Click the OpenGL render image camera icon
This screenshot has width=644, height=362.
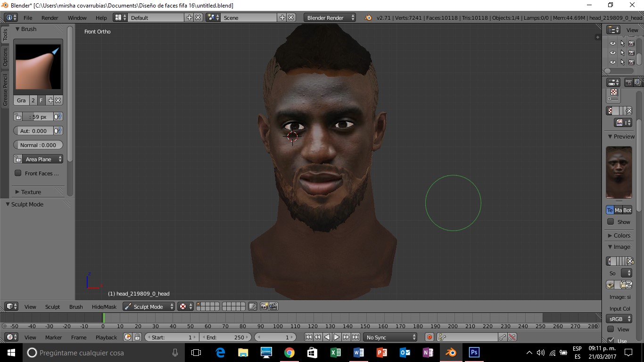point(264,306)
